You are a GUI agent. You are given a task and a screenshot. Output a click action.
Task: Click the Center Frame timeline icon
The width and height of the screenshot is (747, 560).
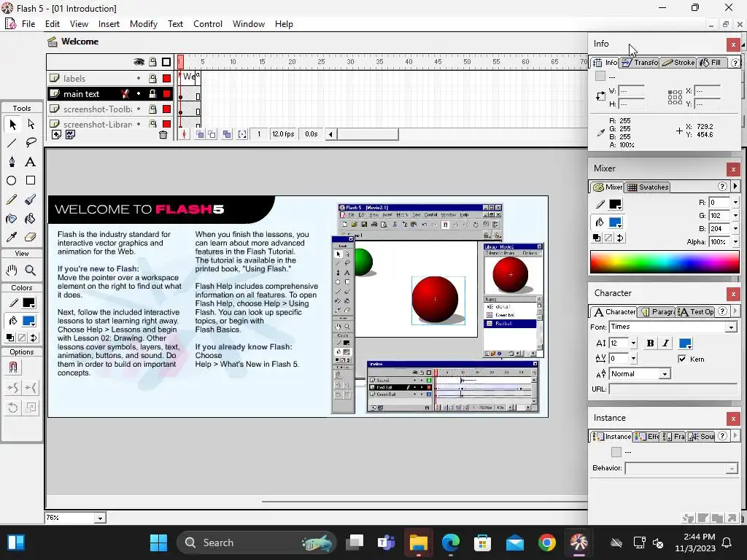[185, 134]
